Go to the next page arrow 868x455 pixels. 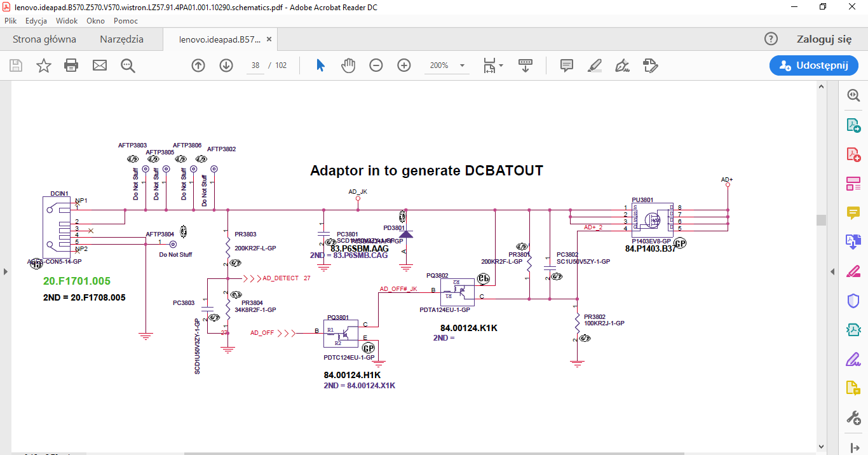pos(226,65)
